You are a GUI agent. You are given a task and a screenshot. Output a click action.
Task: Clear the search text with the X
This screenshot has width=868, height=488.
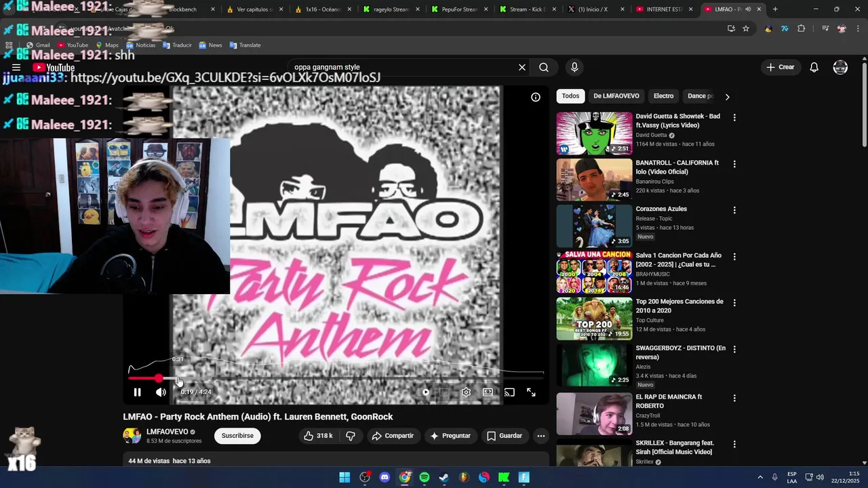click(x=522, y=67)
